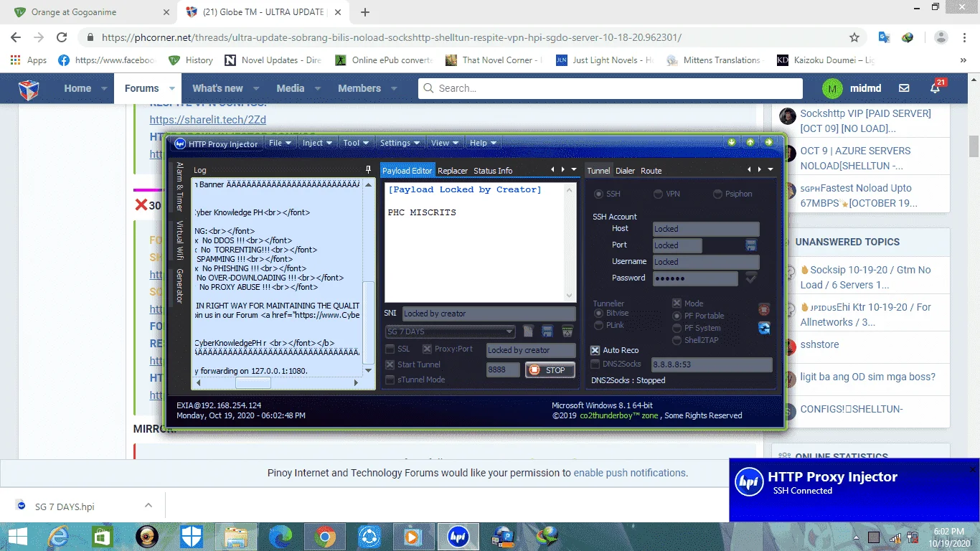Viewport: 980px width, 551px height.
Task: Click the hpi logo in the title bar
Action: pyautogui.click(x=180, y=143)
